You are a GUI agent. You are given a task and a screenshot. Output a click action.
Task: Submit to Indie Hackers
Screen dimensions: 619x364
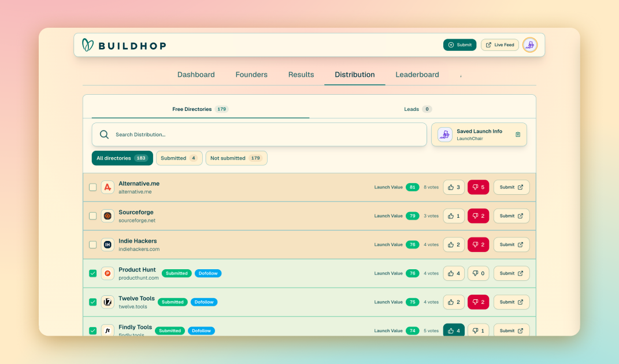(x=511, y=245)
